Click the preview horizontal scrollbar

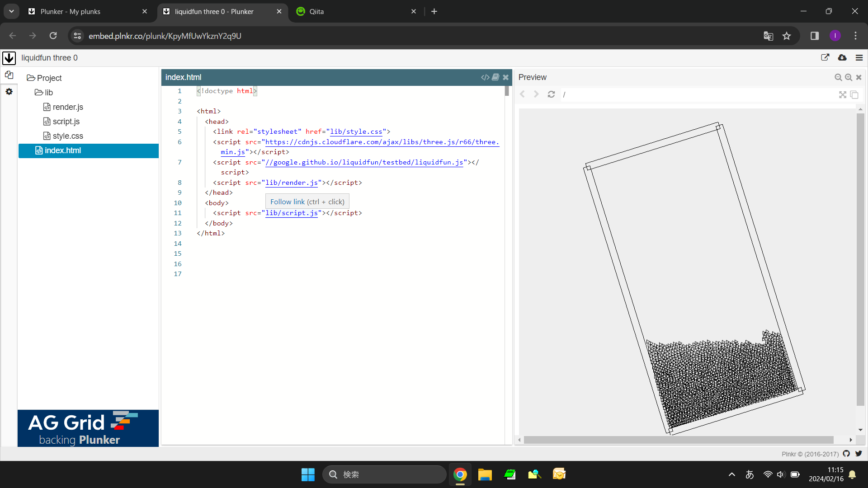tap(678, 440)
